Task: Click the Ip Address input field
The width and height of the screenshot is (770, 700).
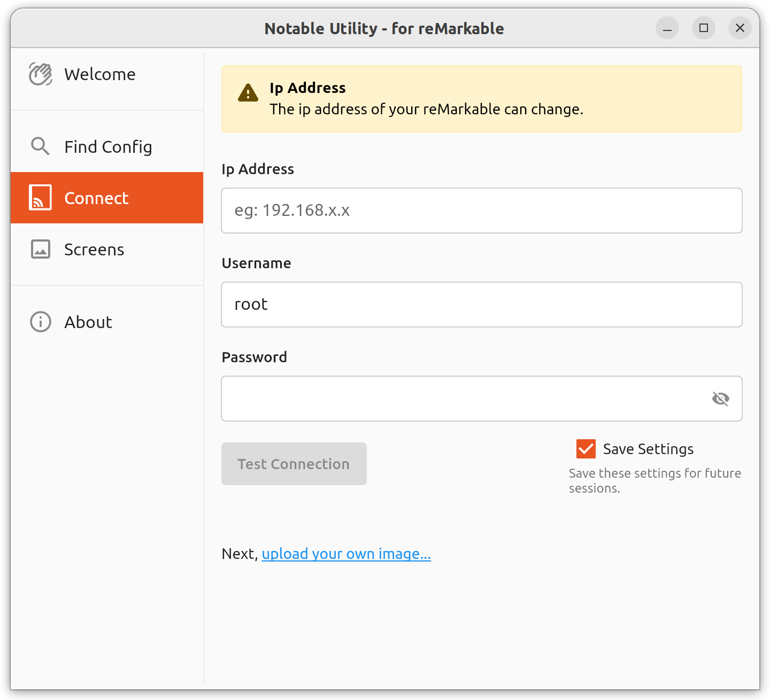Action: [481, 211]
